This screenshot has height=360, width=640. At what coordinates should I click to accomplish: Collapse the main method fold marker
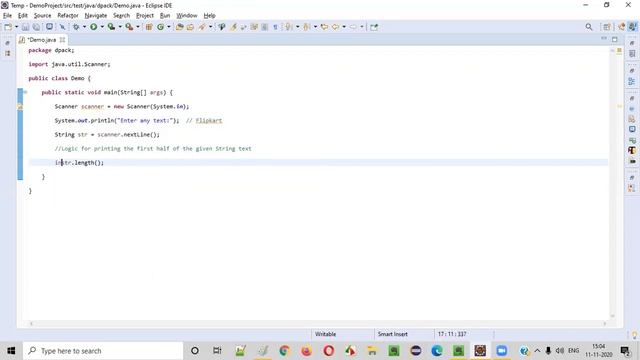point(25,92)
